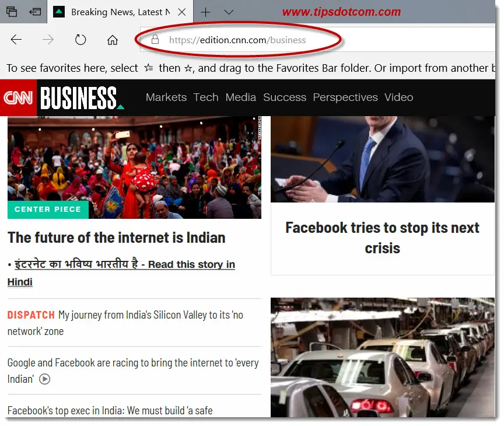504x426 pixels.
Task: Open the DISPATCH India's Silicon Valley story
Action: [125, 323]
